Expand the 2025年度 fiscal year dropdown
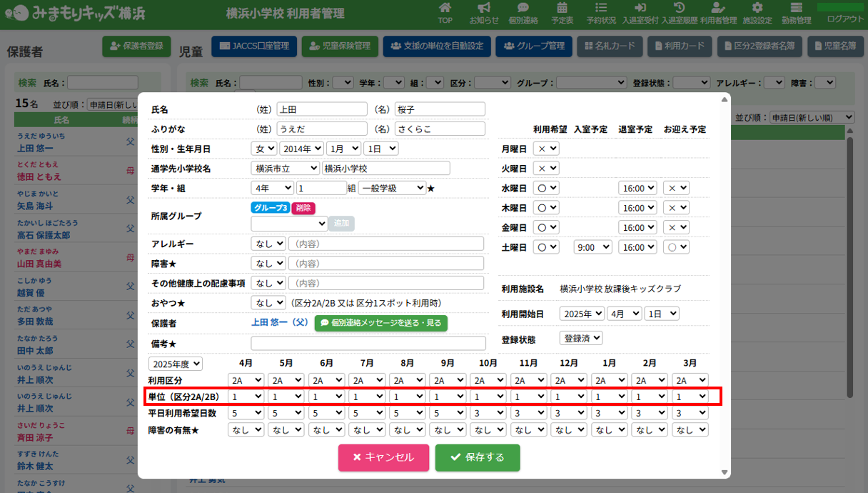Image resolution: width=868 pixels, height=493 pixels. pos(176,364)
